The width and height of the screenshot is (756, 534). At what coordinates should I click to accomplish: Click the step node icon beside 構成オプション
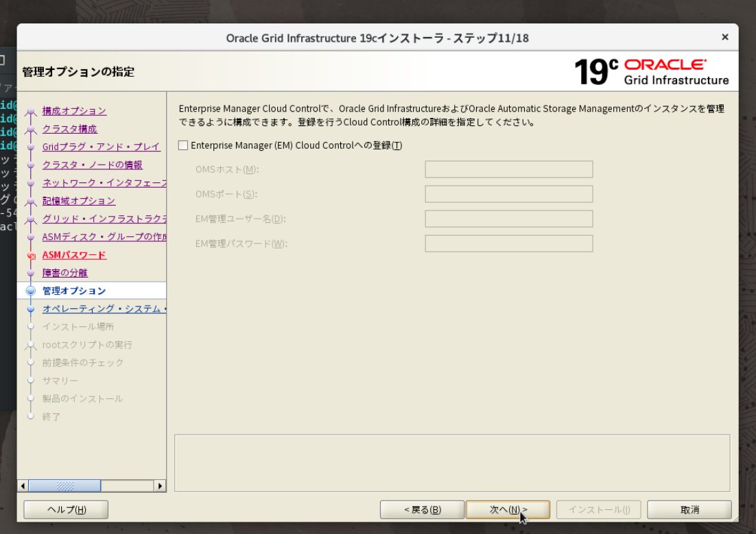pos(31,112)
